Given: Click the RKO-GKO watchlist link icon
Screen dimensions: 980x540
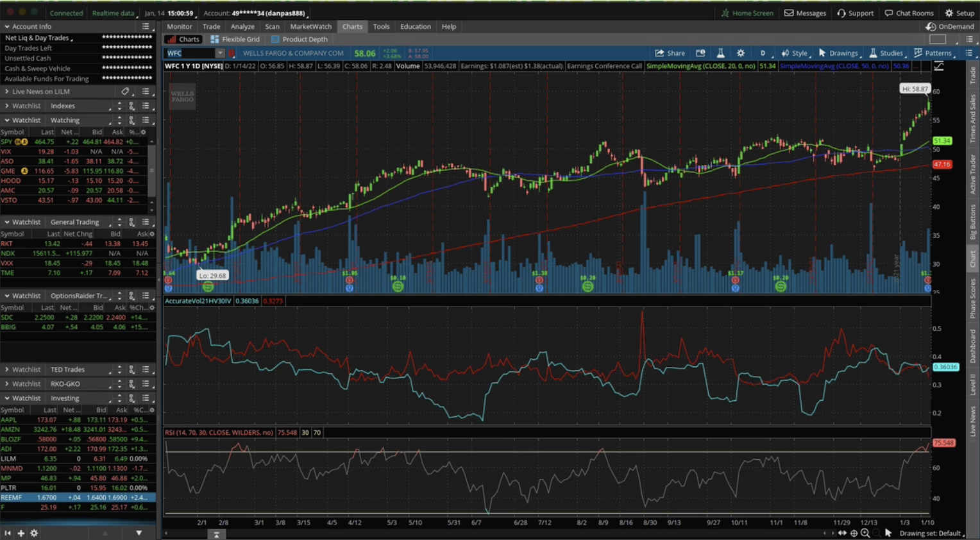Looking at the screenshot, I should click(131, 384).
